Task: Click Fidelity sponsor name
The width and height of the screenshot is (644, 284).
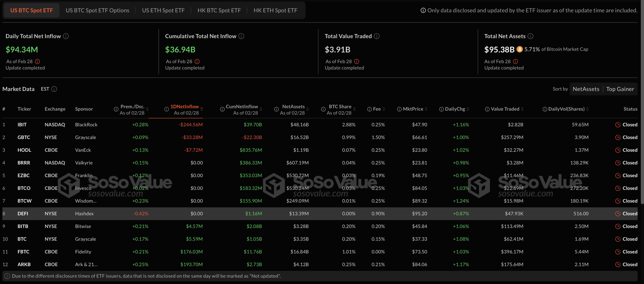Action: tap(83, 252)
